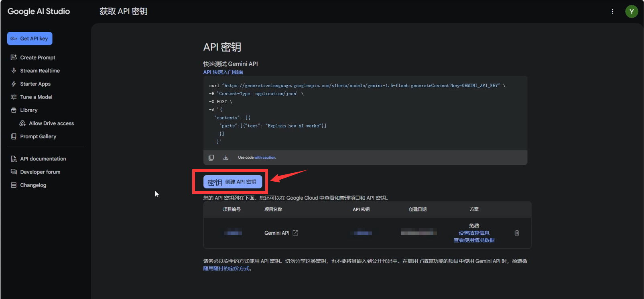Click the Developer forum chat icon
644x299 pixels.
14,172
